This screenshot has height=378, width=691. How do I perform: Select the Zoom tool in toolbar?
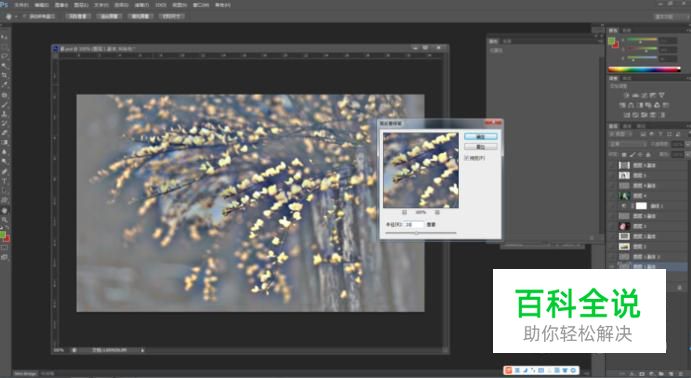coord(4,219)
